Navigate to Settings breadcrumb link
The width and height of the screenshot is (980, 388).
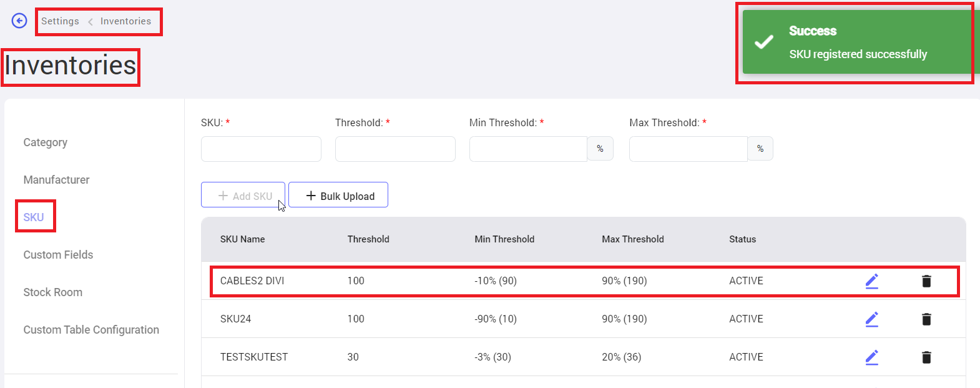pos(60,21)
